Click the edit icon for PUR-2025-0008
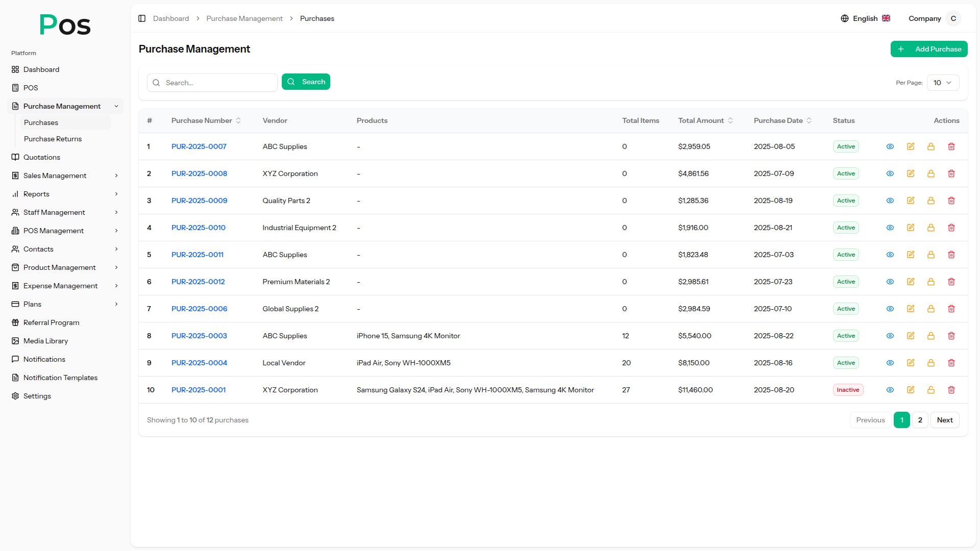Image resolution: width=980 pixels, height=551 pixels. (x=911, y=173)
